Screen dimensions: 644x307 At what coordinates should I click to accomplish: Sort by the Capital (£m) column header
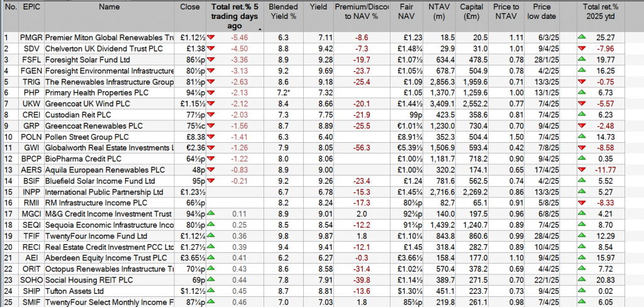coord(472,11)
